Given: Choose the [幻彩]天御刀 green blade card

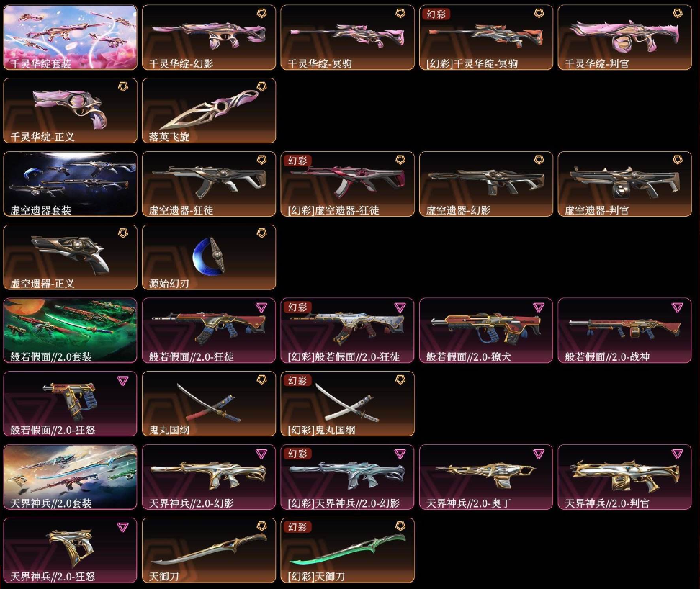Looking at the screenshot, I should click(347, 550).
